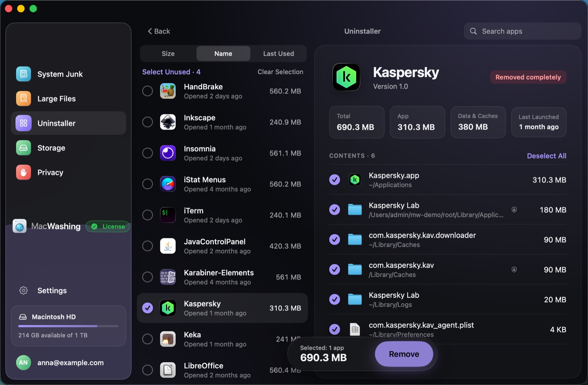588x385 pixels.
Task: Click the Removed completely badge
Action: pyautogui.click(x=528, y=77)
